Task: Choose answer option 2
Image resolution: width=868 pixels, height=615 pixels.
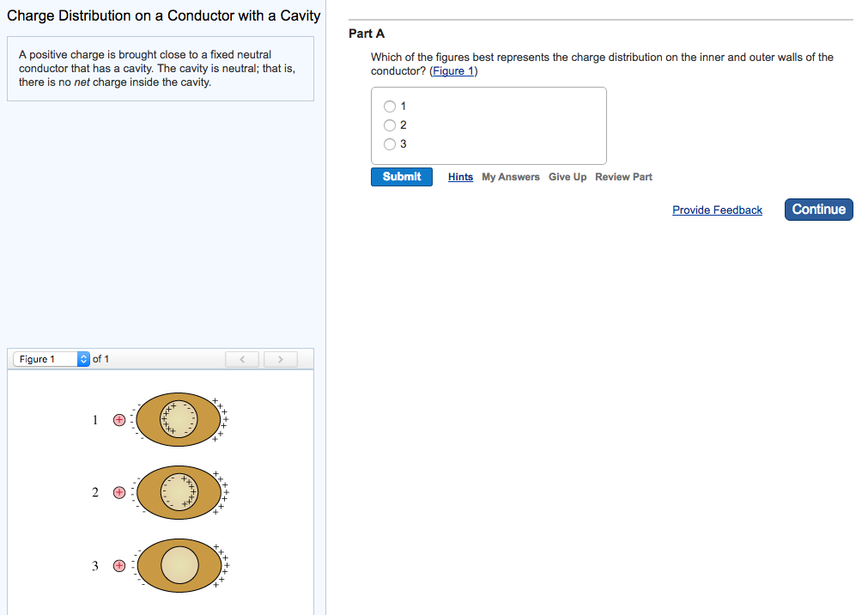Action: [390, 125]
